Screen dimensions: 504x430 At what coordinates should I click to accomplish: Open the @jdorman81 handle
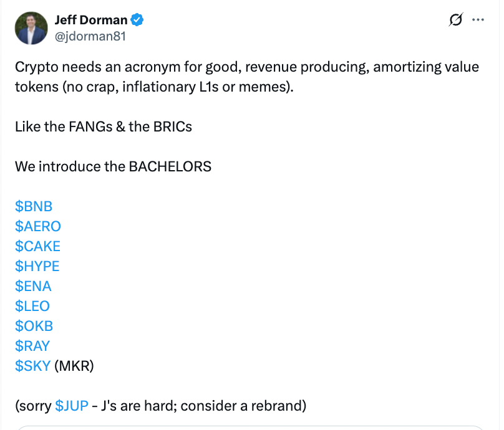[90, 36]
